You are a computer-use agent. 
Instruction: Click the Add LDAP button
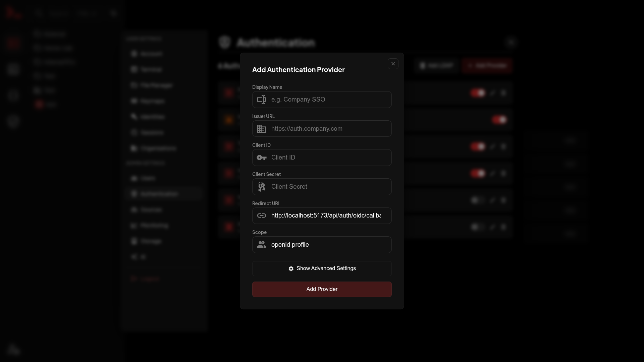pyautogui.click(x=437, y=65)
